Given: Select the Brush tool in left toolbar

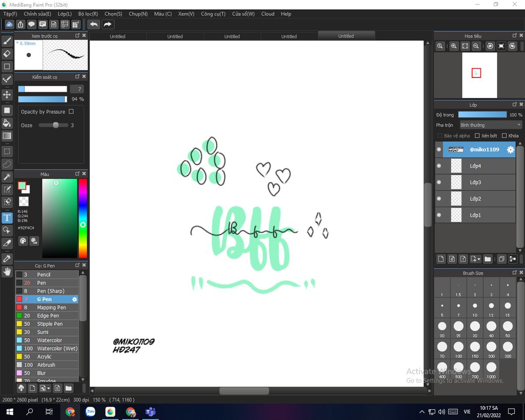Looking at the screenshot, I should point(7,41).
